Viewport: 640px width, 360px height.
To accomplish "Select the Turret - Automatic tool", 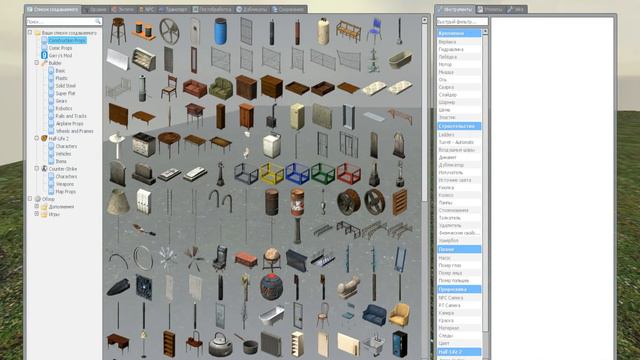I will point(459,142).
